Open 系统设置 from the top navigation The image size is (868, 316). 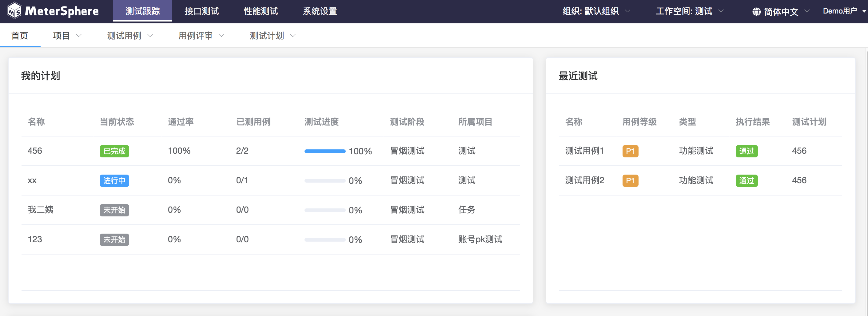(320, 11)
